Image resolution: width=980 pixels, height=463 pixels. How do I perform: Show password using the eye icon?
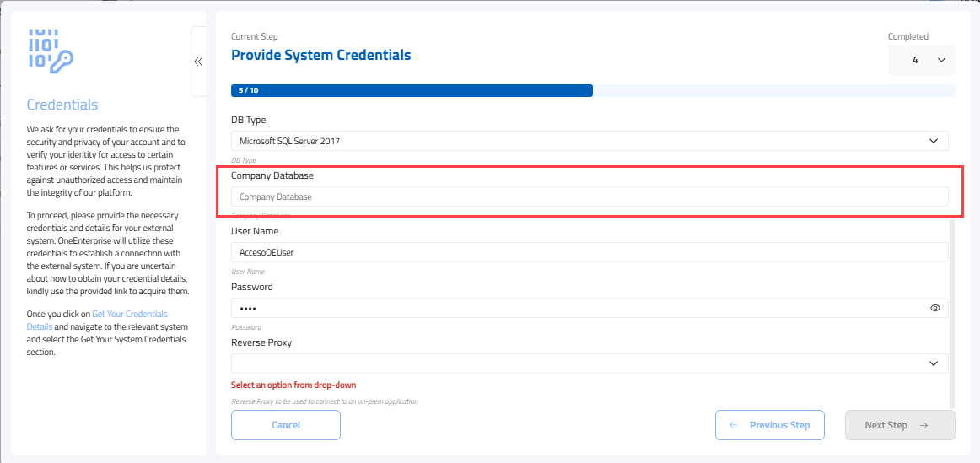point(934,308)
